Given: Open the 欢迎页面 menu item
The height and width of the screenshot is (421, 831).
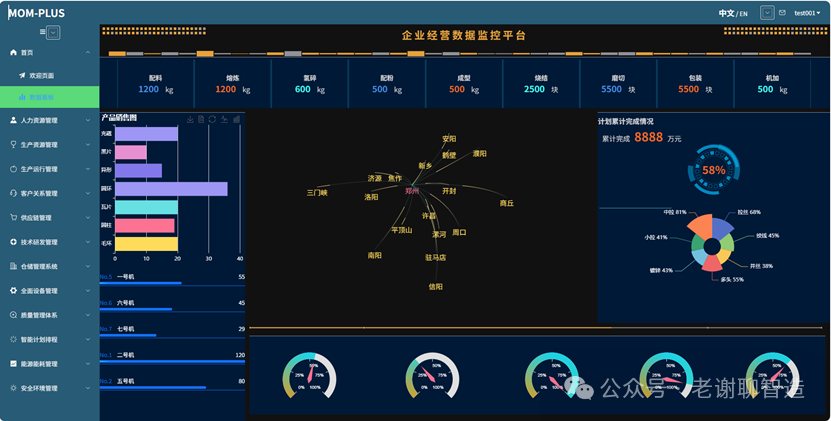Looking at the screenshot, I should (42, 76).
